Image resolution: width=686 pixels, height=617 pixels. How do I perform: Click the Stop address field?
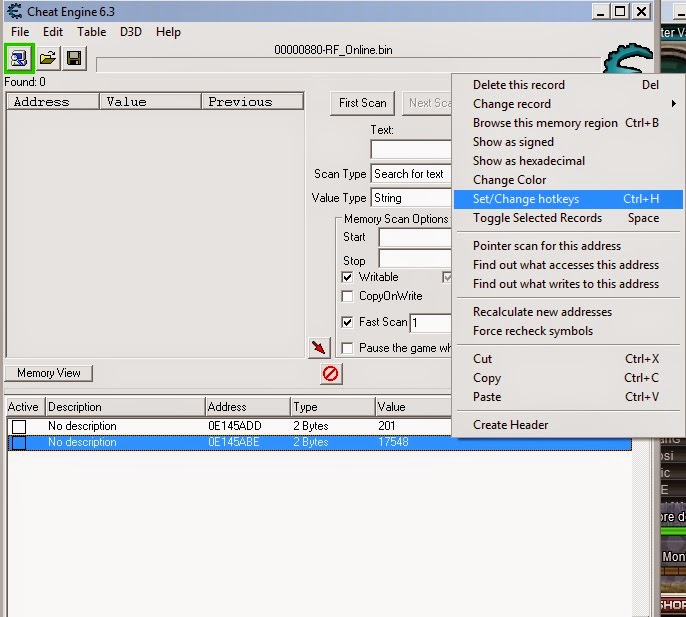pyautogui.click(x=415, y=259)
